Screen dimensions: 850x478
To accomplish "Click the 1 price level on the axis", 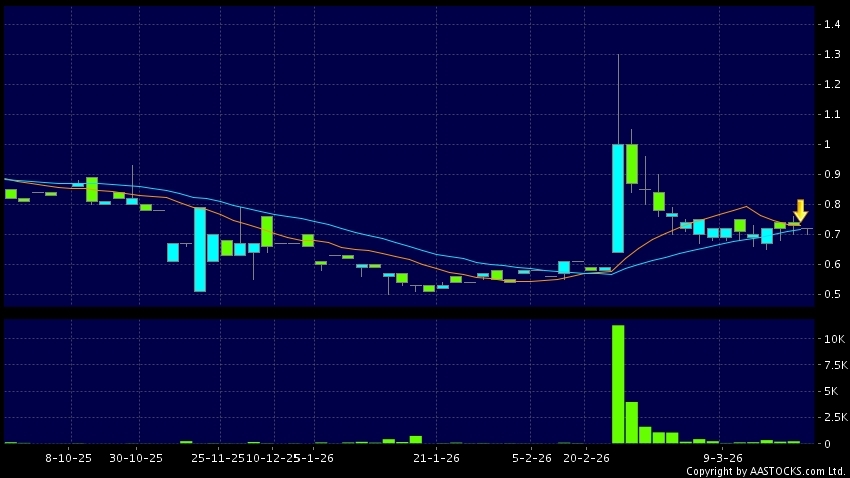I will tap(825, 144).
